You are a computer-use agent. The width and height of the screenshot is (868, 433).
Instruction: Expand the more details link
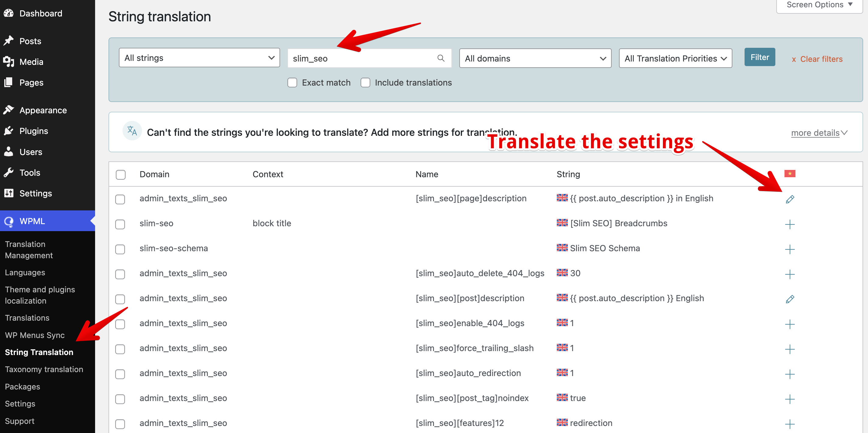[819, 133]
